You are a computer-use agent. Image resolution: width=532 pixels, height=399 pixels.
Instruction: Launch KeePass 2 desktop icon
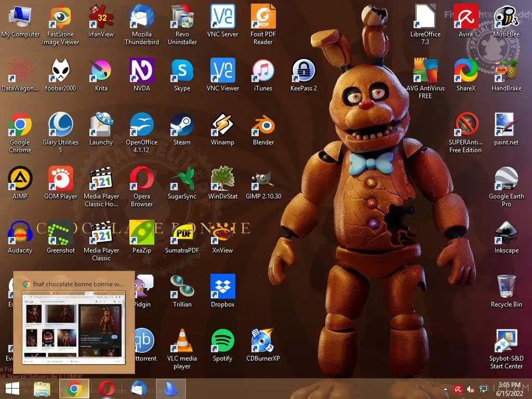tap(303, 75)
